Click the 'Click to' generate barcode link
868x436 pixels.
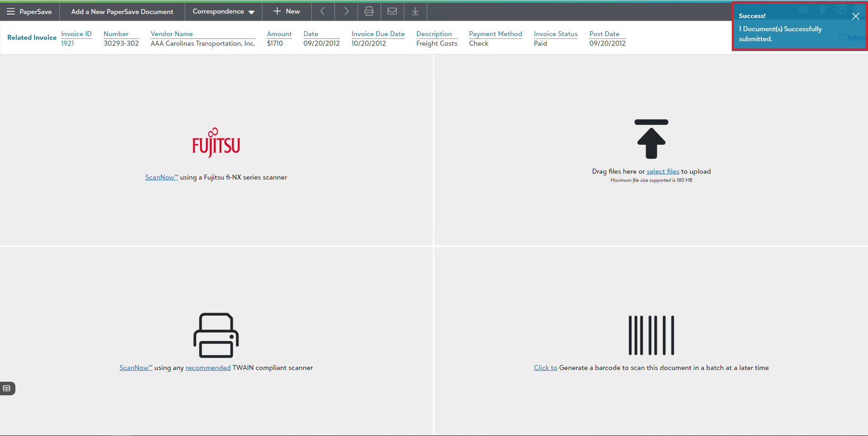(545, 368)
